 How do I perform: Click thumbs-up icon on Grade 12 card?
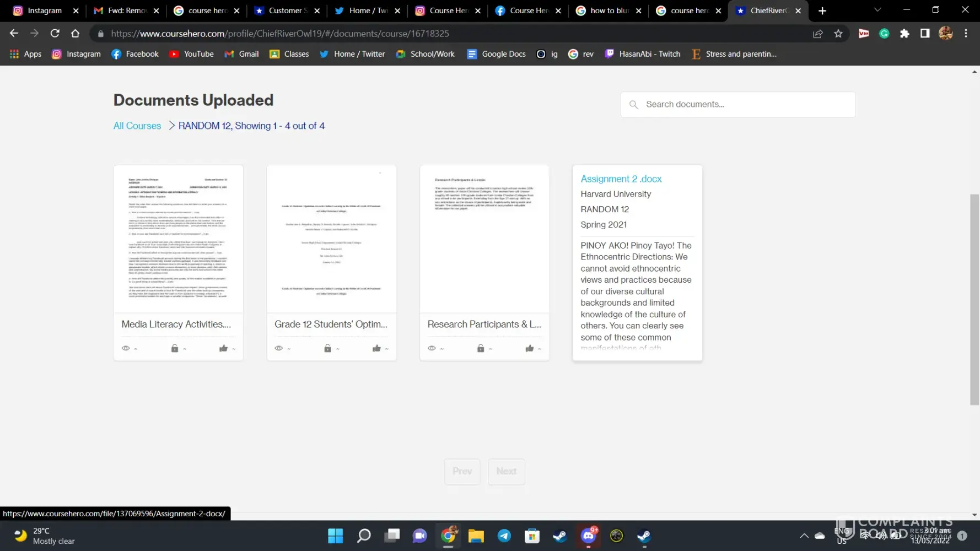pyautogui.click(x=376, y=348)
